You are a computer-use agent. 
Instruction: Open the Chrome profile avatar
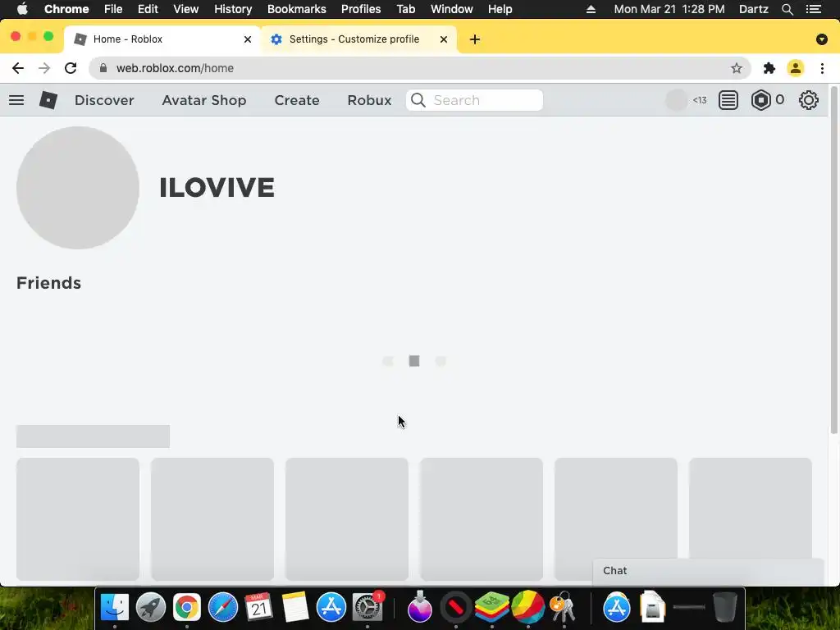(x=796, y=68)
